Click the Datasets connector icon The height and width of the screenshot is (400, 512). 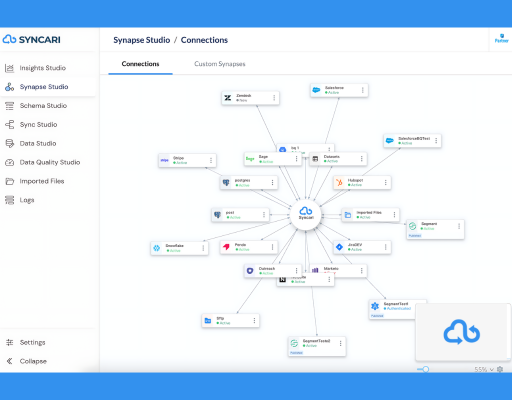point(315,159)
